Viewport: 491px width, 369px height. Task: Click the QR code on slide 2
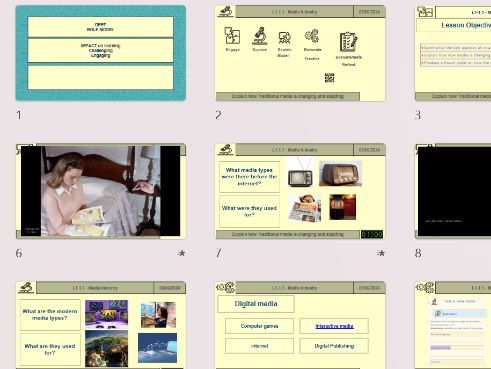coord(329,78)
